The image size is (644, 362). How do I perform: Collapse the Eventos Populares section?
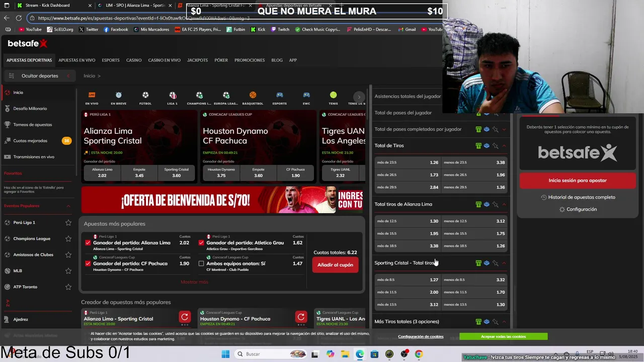68,206
